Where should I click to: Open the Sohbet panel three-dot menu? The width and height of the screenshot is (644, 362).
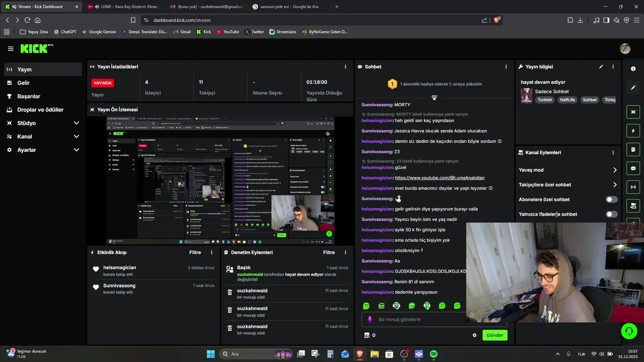506,67
